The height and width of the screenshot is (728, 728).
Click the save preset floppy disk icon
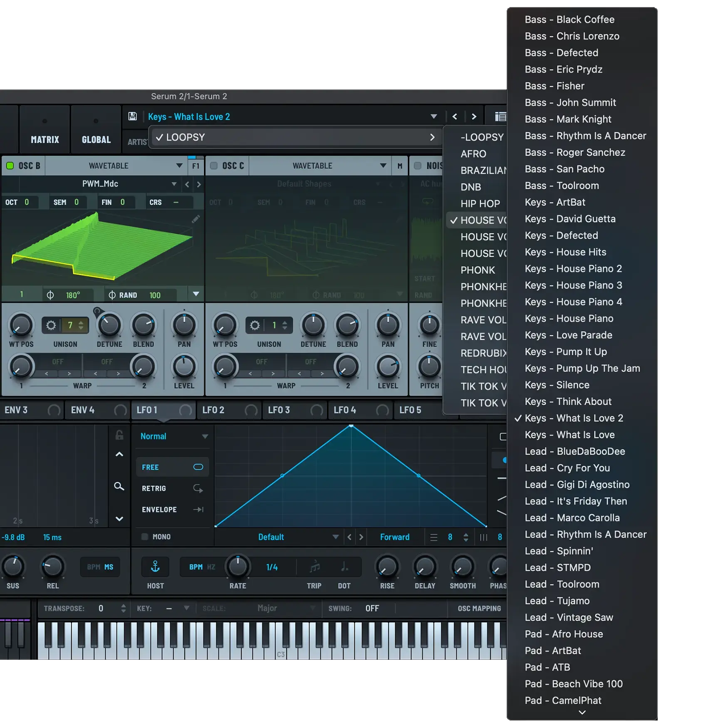(x=132, y=116)
